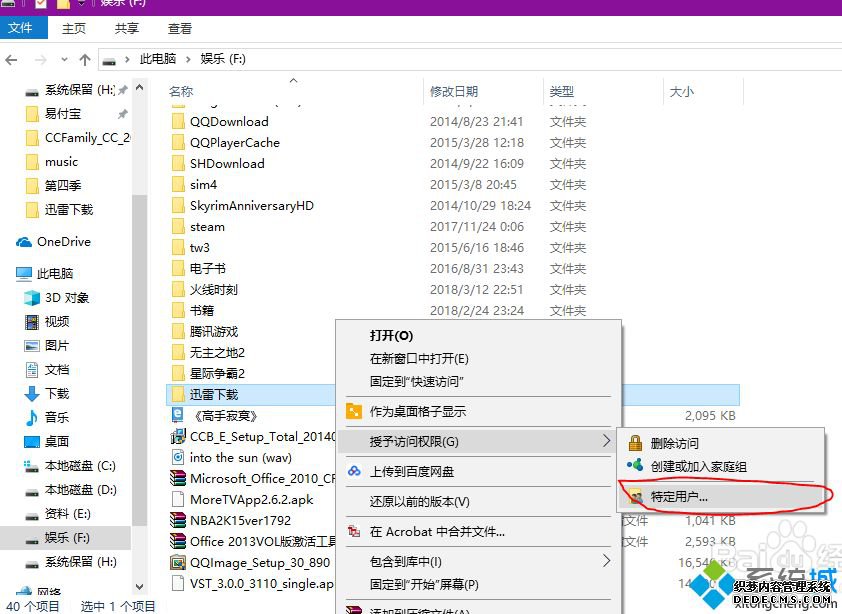This screenshot has height=614, width=842.
Task: Switch to the 查看 ribbon tab
Action: click(179, 28)
